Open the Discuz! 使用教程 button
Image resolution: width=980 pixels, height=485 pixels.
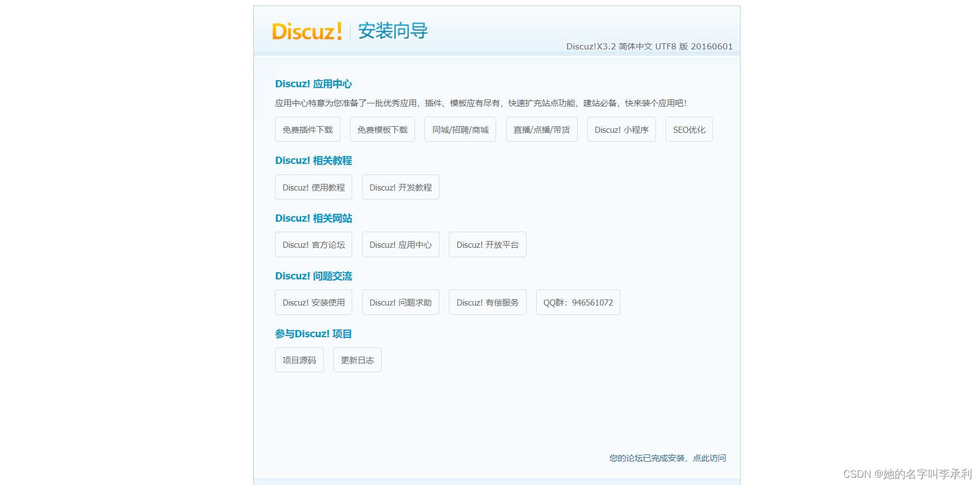point(313,187)
